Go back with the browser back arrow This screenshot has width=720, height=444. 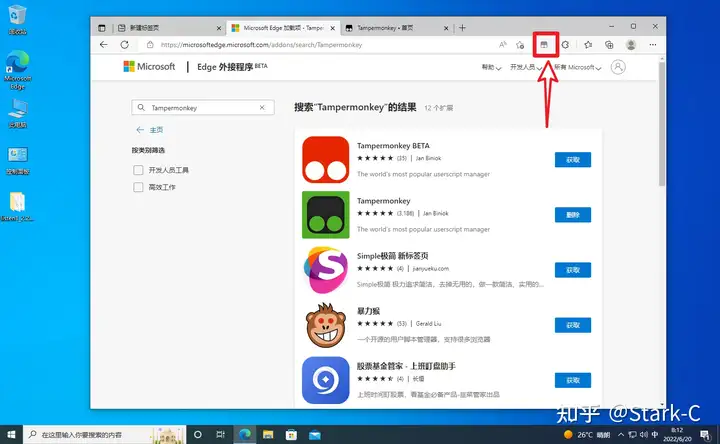(x=104, y=45)
